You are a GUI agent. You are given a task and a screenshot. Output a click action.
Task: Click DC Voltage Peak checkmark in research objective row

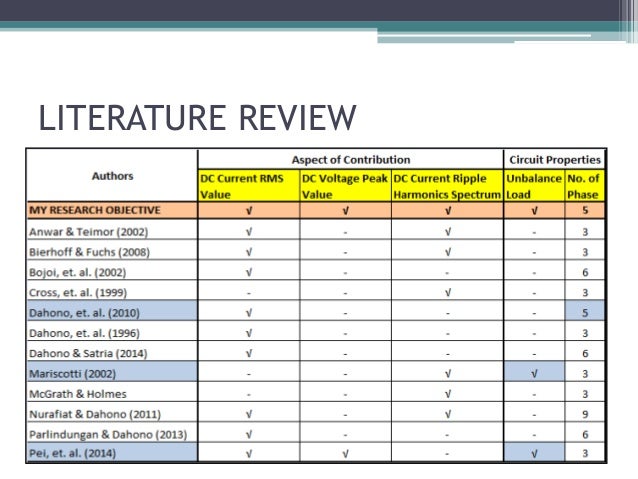coord(345,211)
